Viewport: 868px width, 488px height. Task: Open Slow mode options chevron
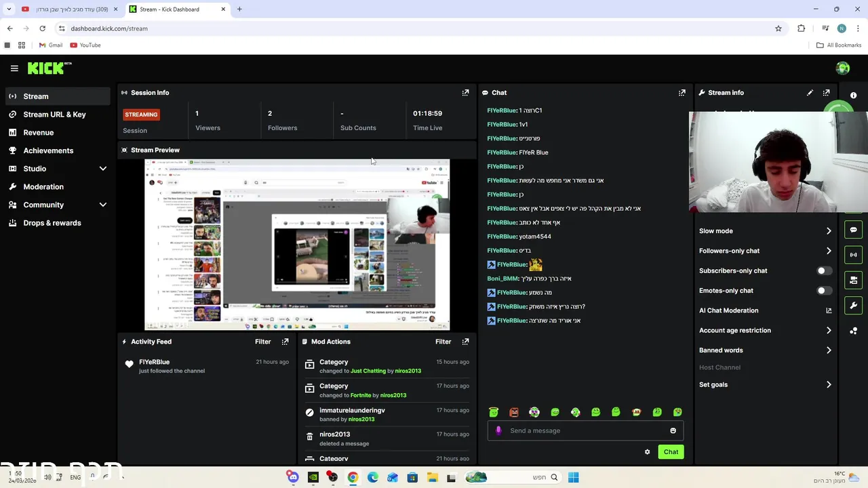[x=828, y=231]
